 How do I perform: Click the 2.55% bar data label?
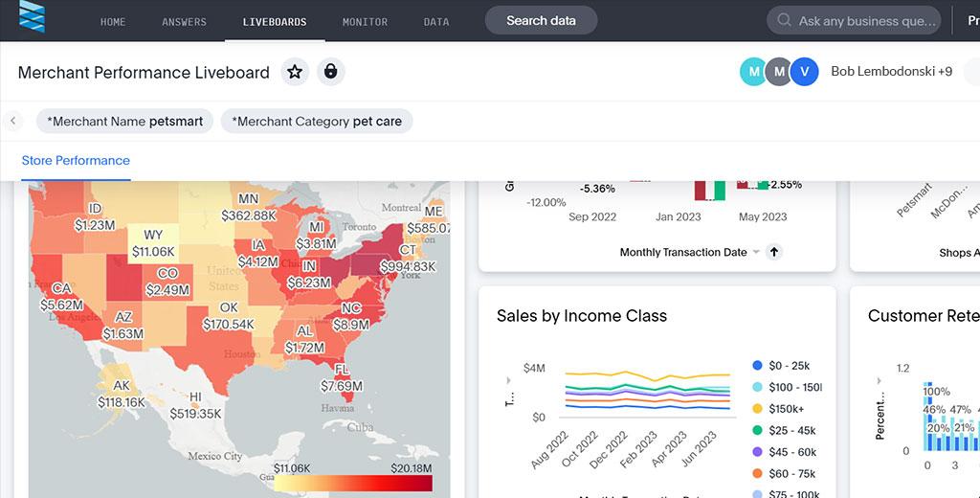(785, 185)
